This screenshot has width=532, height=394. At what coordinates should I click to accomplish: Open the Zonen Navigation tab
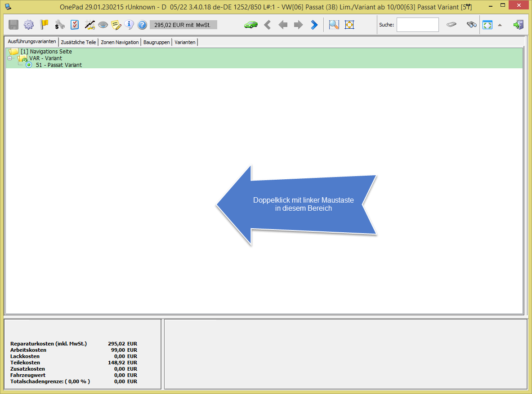120,42
